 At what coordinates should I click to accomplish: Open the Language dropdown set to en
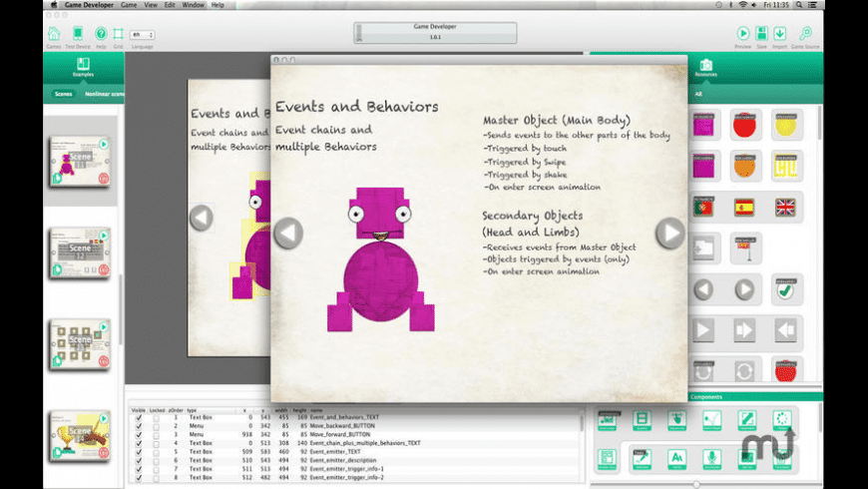click(142, 34)
